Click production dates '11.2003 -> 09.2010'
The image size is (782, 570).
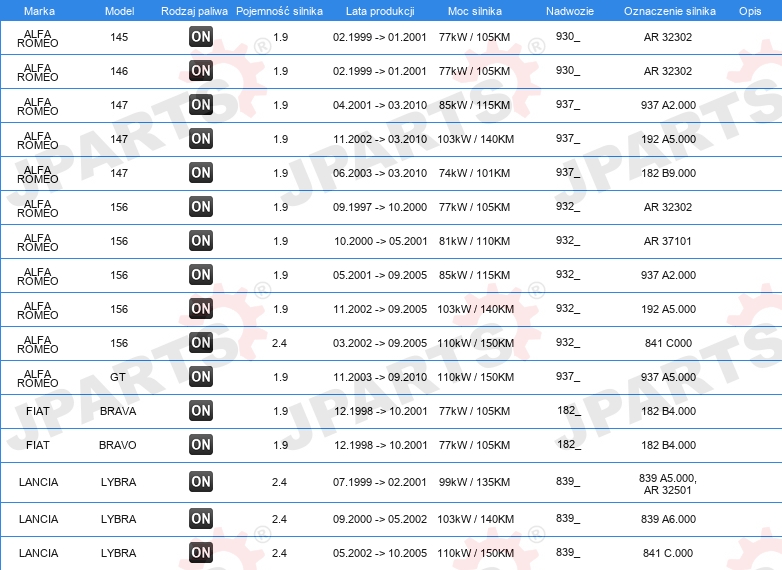click(x=380, y=377)
